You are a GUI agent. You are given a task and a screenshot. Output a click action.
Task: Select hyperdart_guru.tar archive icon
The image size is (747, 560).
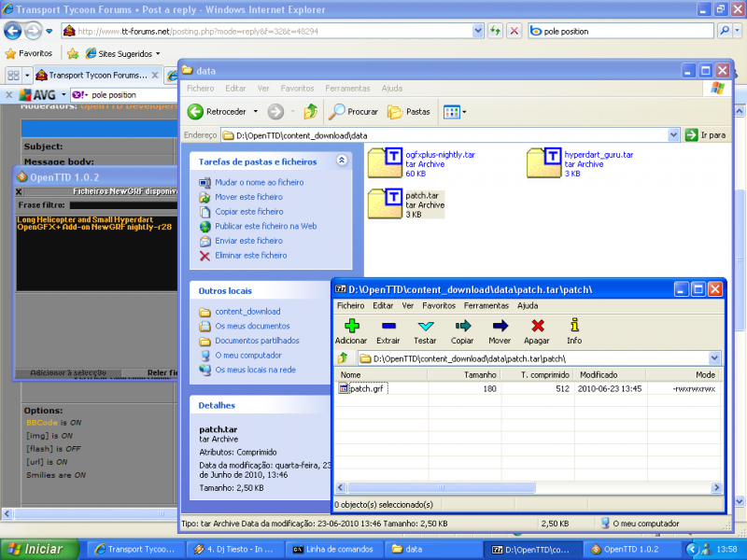pos(544,163)
